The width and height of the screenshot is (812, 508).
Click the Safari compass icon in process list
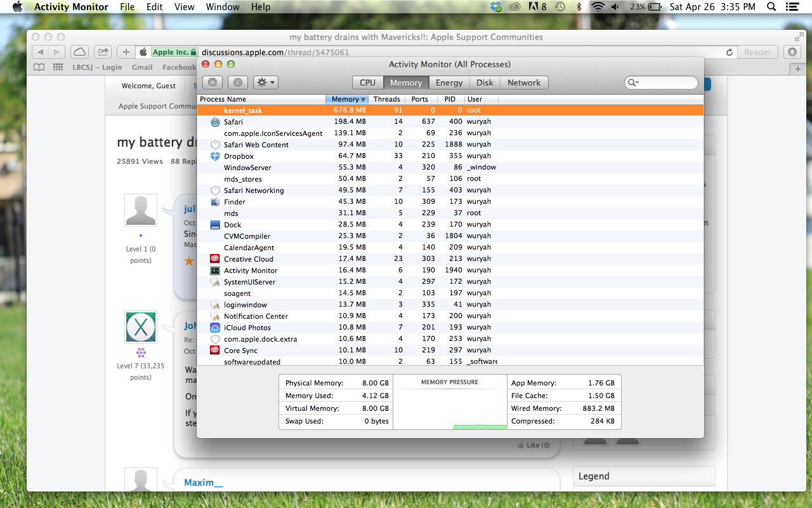point(215,122)
